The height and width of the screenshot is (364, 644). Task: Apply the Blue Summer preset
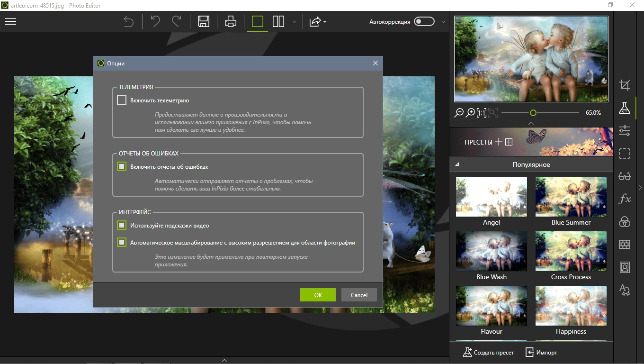tap(571, 197)
